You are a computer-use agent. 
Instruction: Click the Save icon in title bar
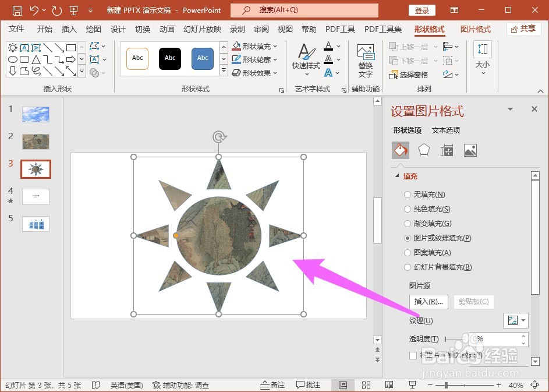point(17,10)
